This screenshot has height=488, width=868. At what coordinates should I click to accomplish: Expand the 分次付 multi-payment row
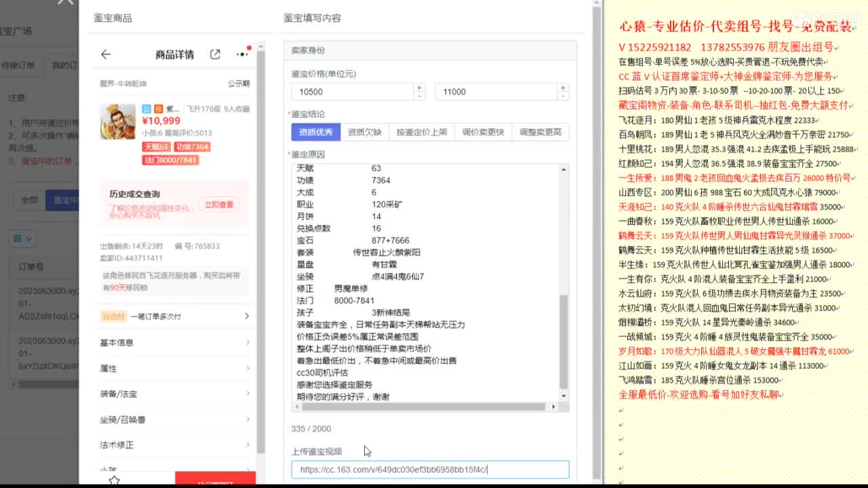coord(174,316)
